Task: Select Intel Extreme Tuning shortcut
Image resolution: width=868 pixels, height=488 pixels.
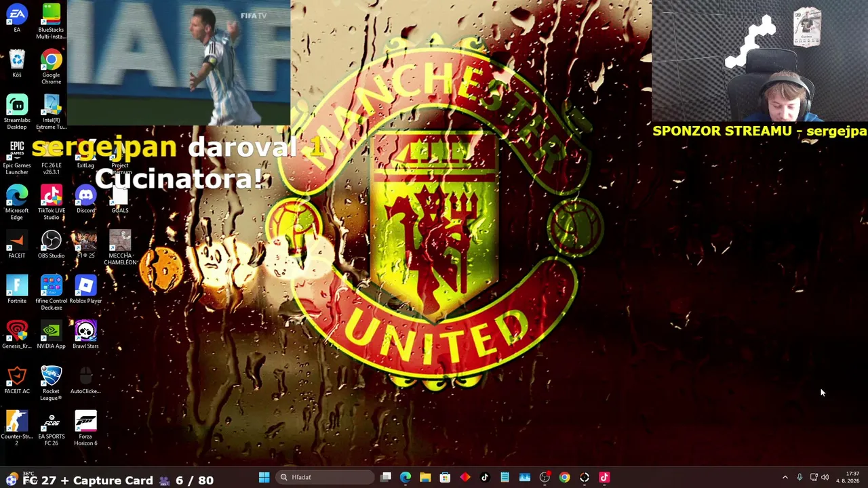Action: point(51,112)
